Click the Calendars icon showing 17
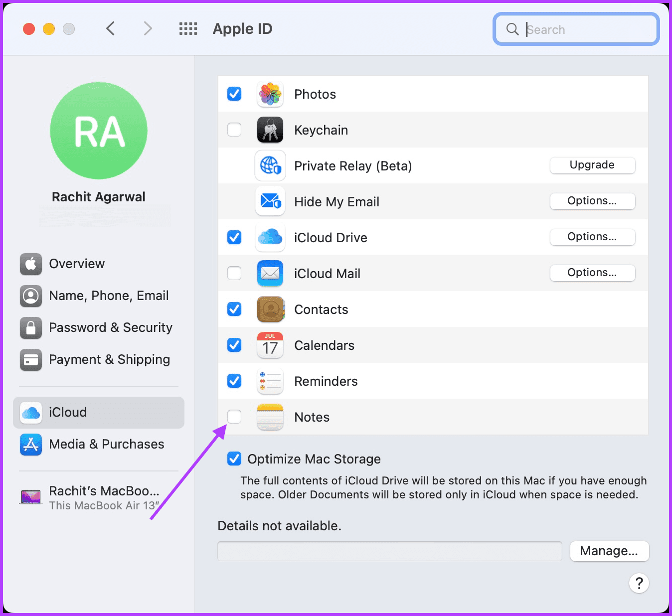The image size is (672, 616). pyautogui.click(x=270, y=345)
